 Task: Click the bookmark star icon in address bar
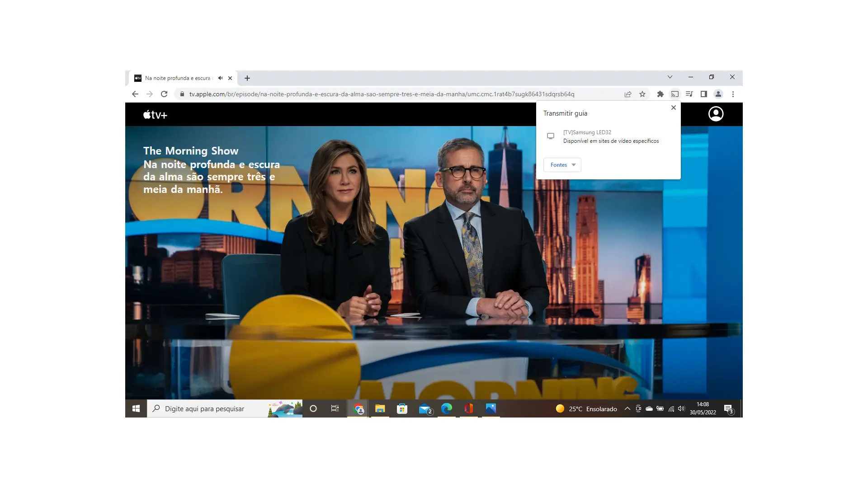tap(643, 94)
